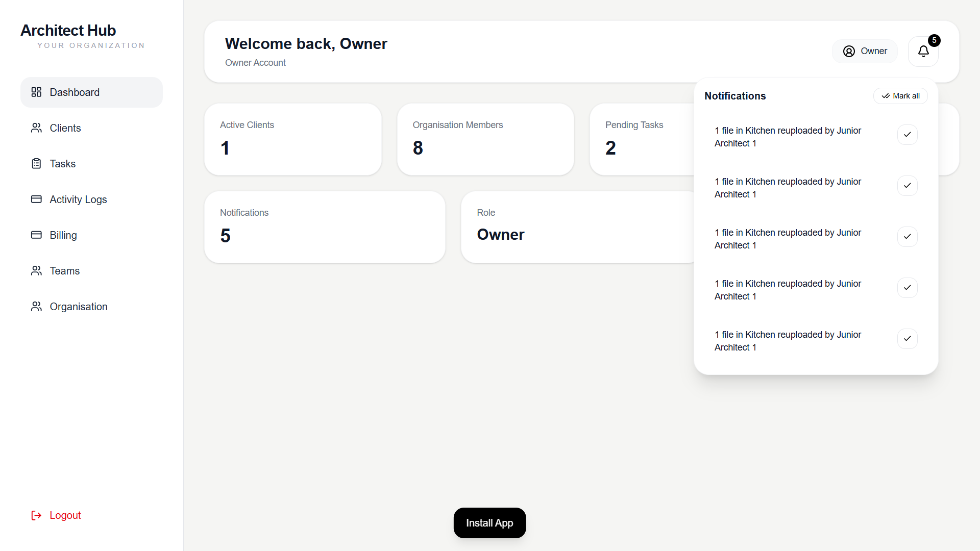Image resolution: width=980 pixels, height=551 pixels.
Task: Mark the first Kitchen notification as read
Action: point(907,135)
